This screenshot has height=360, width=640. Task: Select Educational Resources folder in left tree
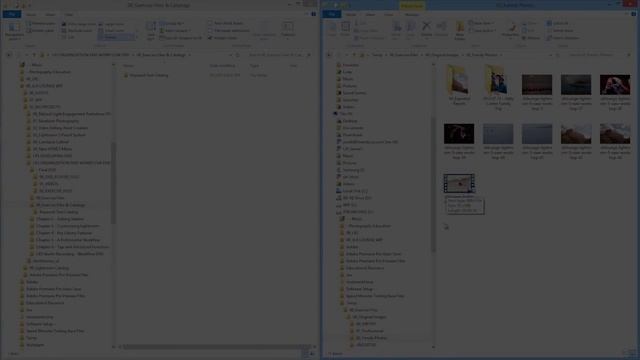click(45, 303)
